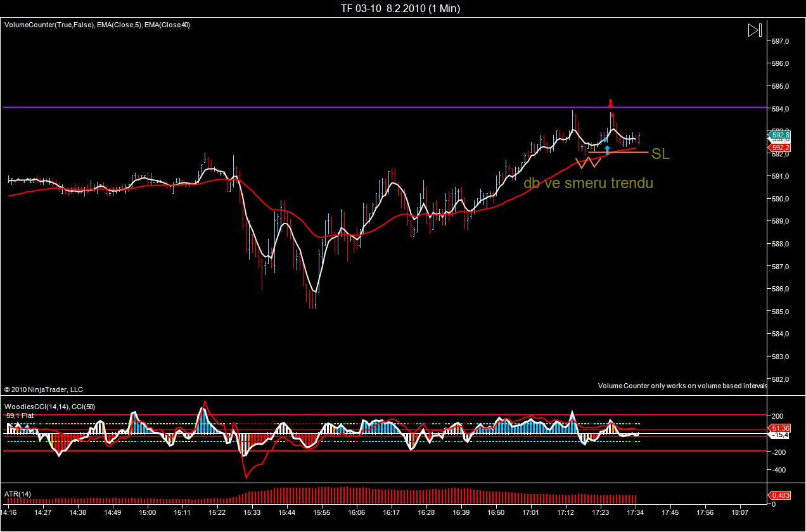Click the red down arrow marker
This screenshot has width=806, height=532.
tap(610, 103)
